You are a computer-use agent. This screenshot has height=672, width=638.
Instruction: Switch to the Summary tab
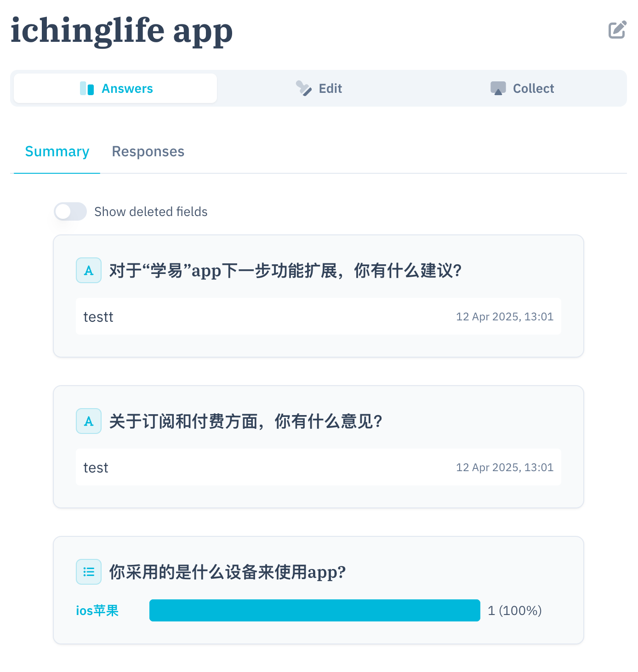(57, 152)
